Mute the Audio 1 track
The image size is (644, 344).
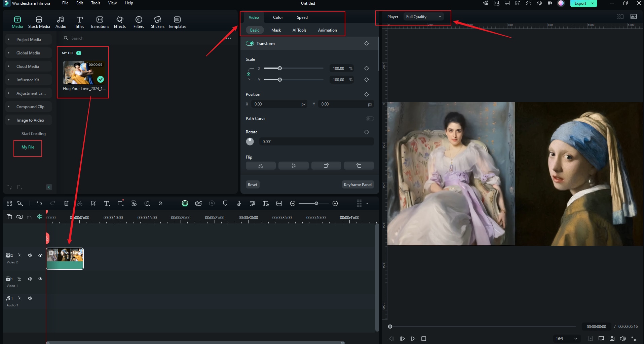[30, 298]
